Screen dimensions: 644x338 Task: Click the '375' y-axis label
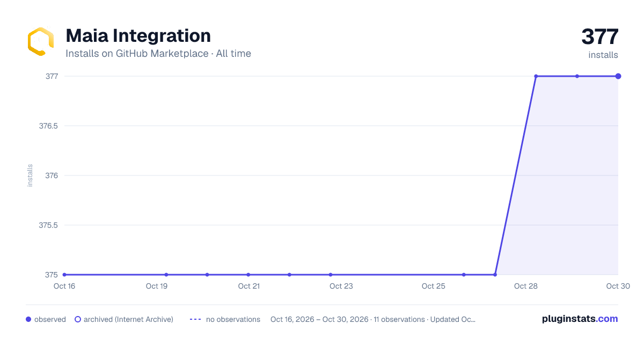(52, 275)
